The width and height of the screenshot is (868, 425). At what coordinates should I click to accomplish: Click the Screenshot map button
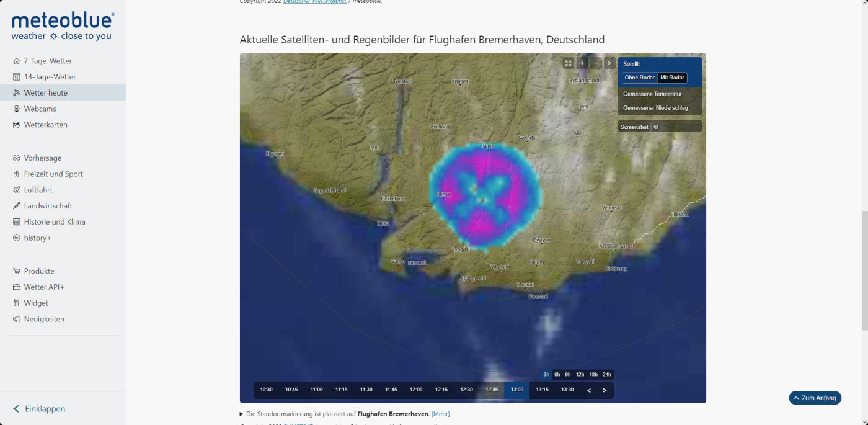(634, 127)
